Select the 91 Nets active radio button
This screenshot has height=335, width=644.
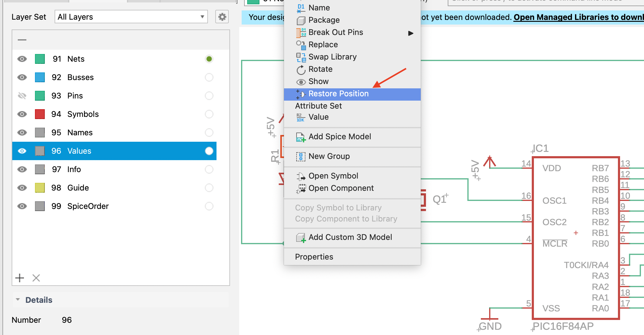(209, 59)
